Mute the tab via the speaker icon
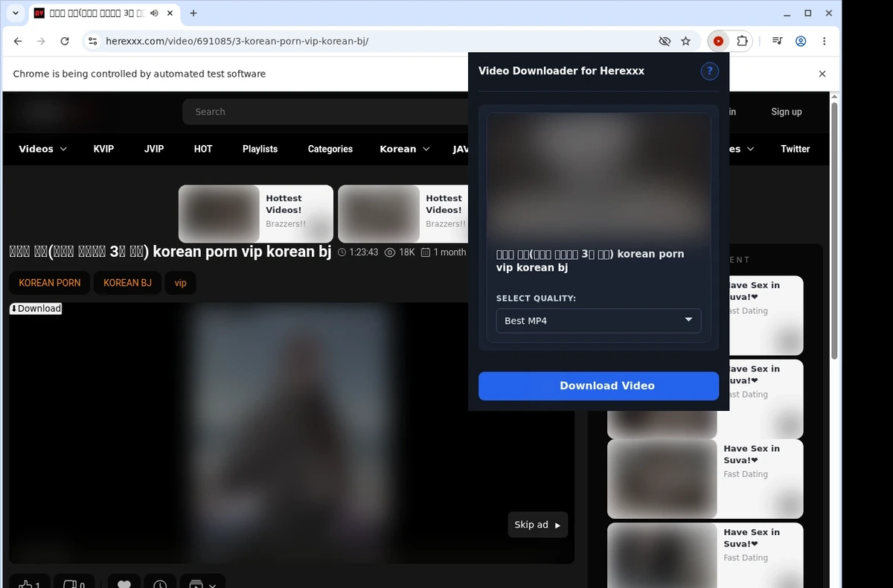This screenshot has width=893, height=588. pyautogui.click(x=154, y=13)
